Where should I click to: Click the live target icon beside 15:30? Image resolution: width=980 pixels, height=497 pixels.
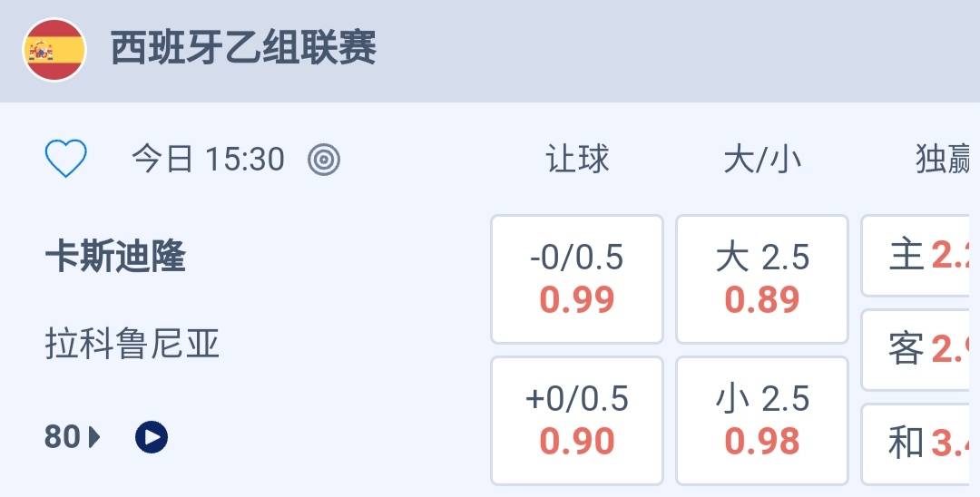coord(324,161)
